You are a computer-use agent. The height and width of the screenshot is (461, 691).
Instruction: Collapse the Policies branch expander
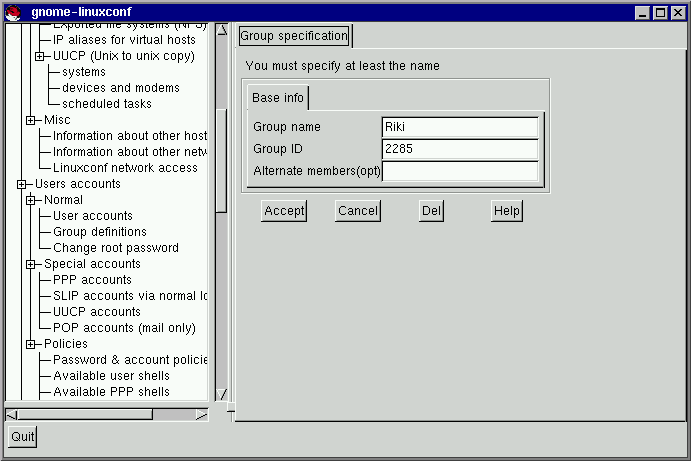coord(30,344)
